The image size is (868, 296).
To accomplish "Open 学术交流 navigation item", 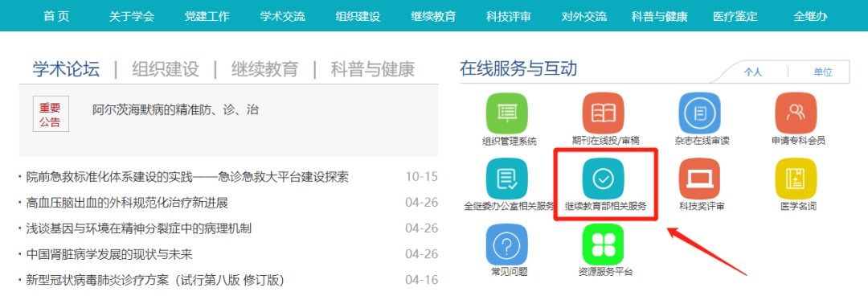I will (282, 16).
